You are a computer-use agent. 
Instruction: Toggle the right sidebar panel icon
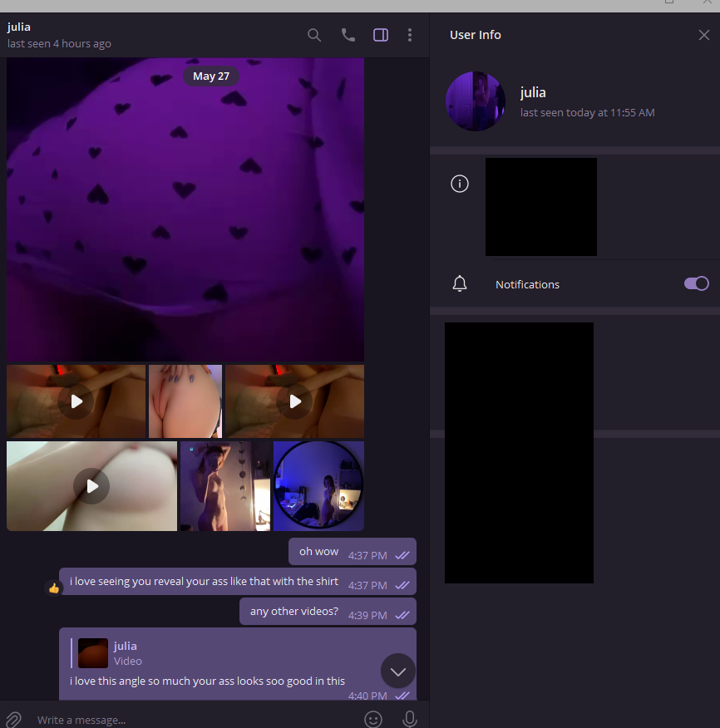(381, 35)
